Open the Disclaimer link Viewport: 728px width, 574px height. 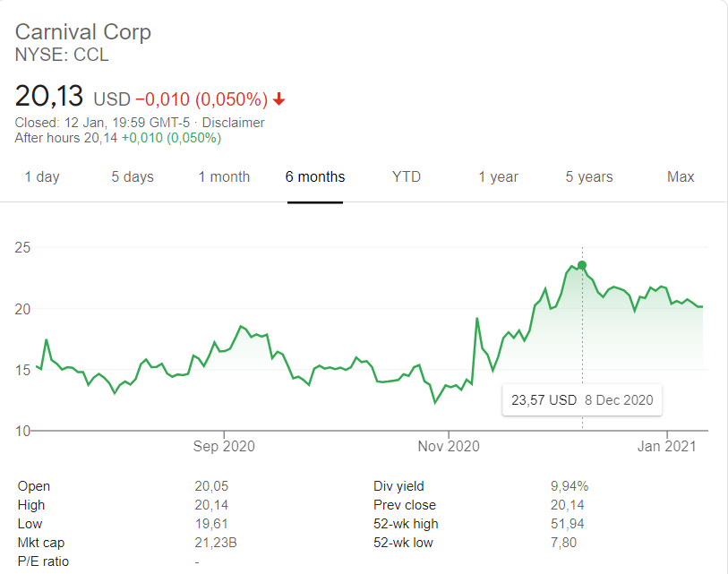tap(233, 123)
